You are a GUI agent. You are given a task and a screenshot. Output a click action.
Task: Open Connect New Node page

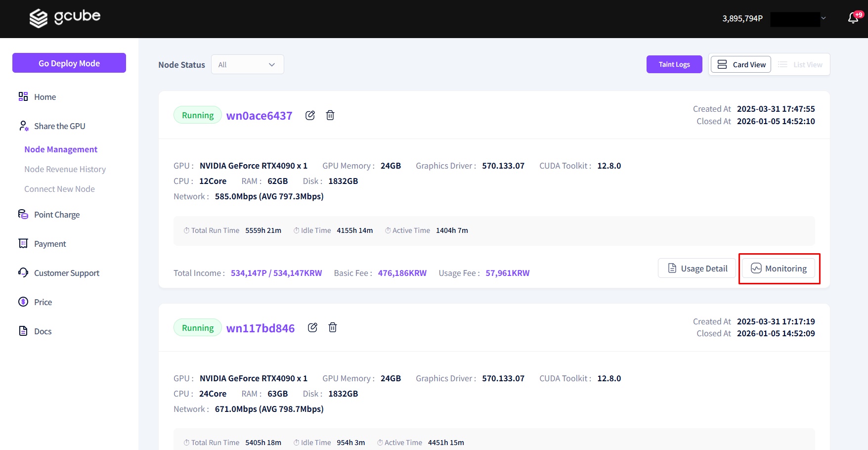point(59,189)
